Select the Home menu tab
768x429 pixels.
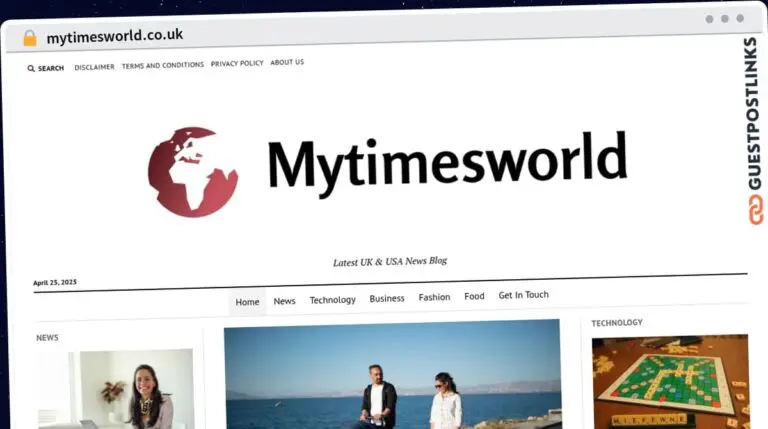(247, 302)
